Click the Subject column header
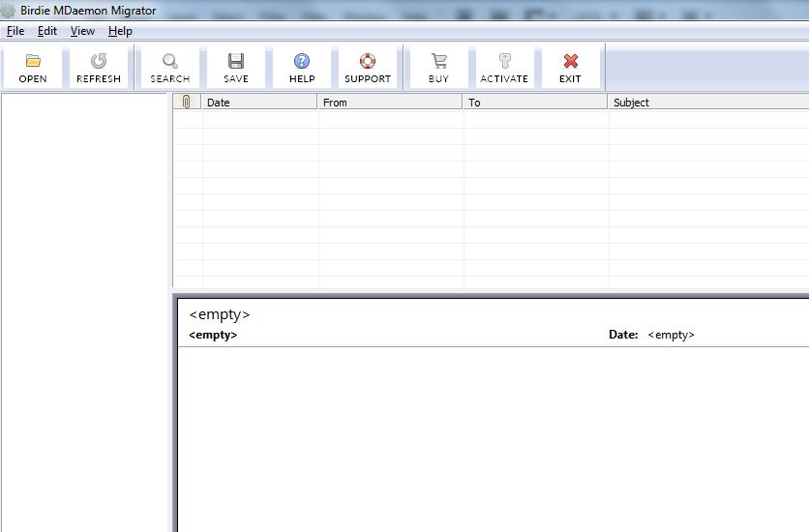The height and width of the screenshot is (532, 809). (706, 103)
